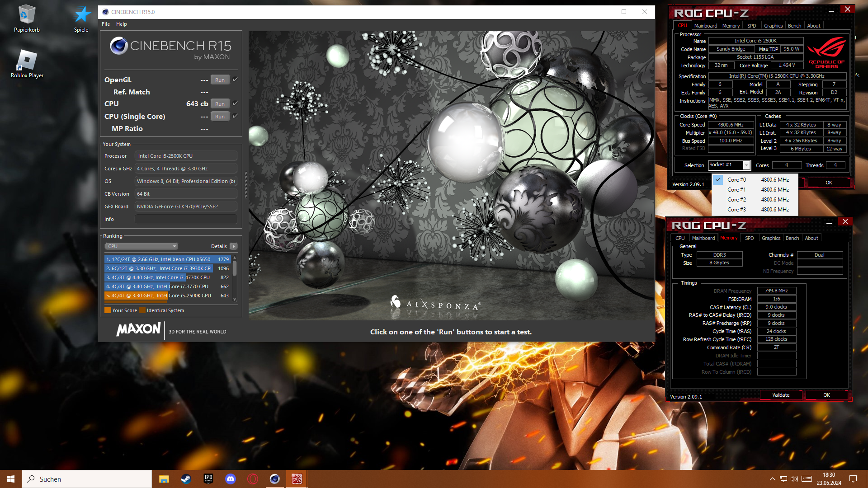Viewport: 868px width, 488px height.
Task: Select the i7-3930K ranking entry
Action: point(168,268)
